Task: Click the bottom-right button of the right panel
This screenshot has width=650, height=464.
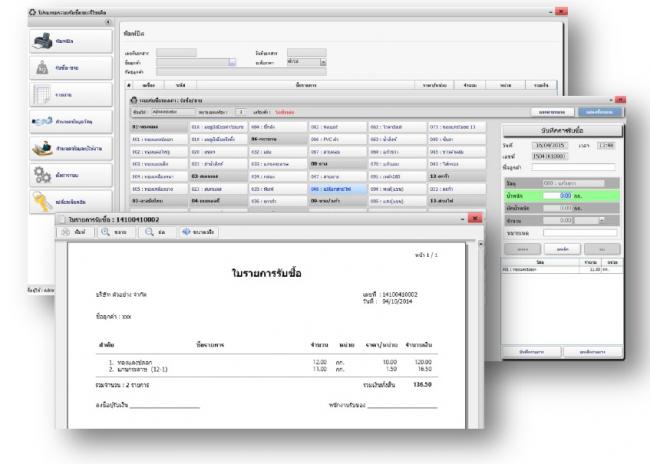Action: click(592, 352)
